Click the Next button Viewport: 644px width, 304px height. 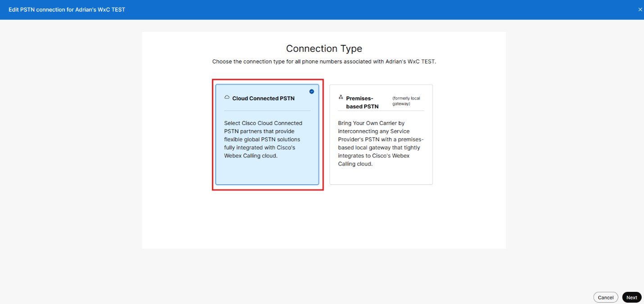pyautogui.click(x=632, y=297)
